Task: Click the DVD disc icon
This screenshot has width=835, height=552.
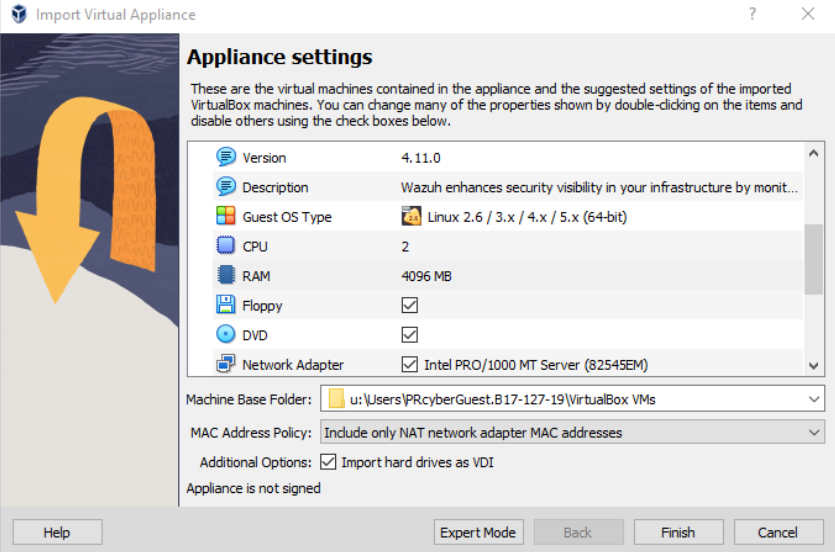Action: coord(226,334)
